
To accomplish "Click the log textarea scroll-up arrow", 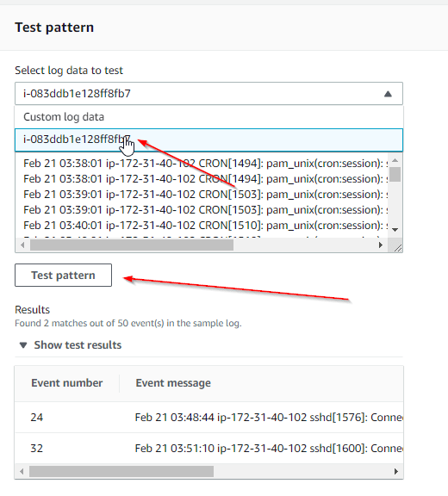I will [395, 160].
